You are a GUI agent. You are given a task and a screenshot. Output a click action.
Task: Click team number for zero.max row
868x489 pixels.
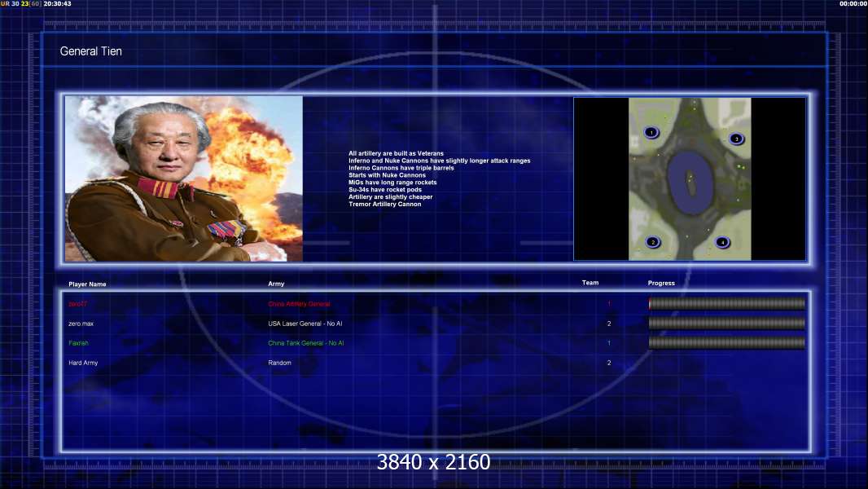pos(609,324)
